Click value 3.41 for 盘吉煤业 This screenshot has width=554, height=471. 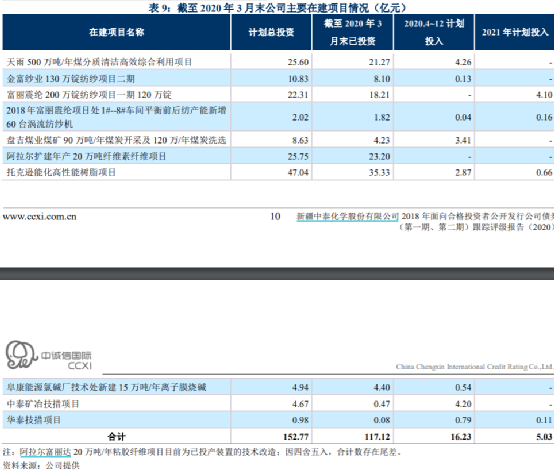coord(463,140)
